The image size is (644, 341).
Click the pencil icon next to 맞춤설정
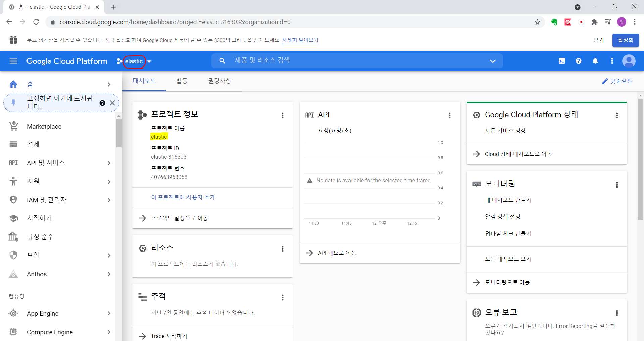pyautogui.click(x=605, y=81)
